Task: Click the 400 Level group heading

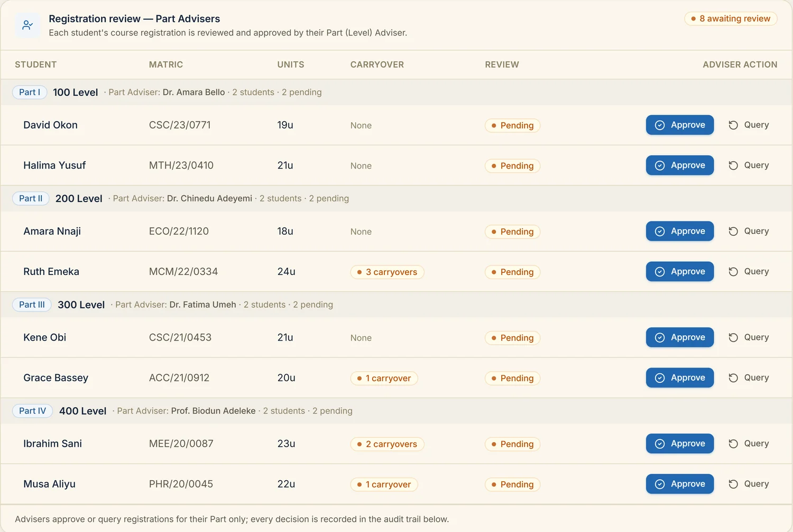Action: click(x=83, y=411)
